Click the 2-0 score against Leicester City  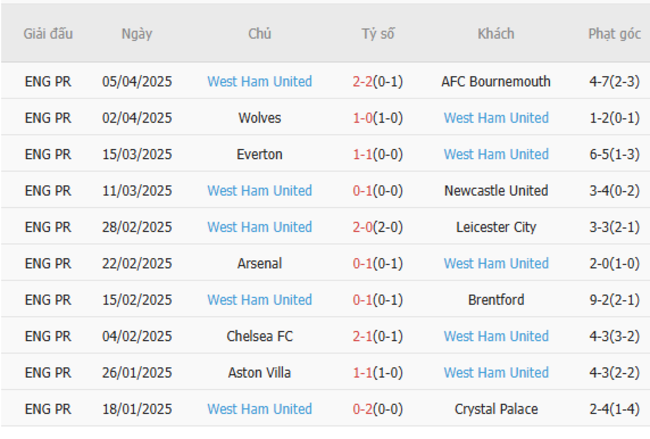[362, 227]
